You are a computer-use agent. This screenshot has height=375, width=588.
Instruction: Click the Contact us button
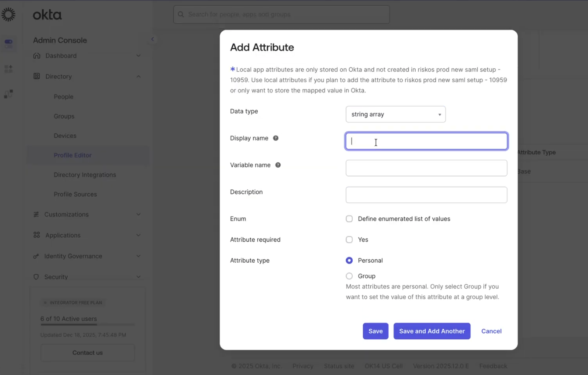[88, 353]
